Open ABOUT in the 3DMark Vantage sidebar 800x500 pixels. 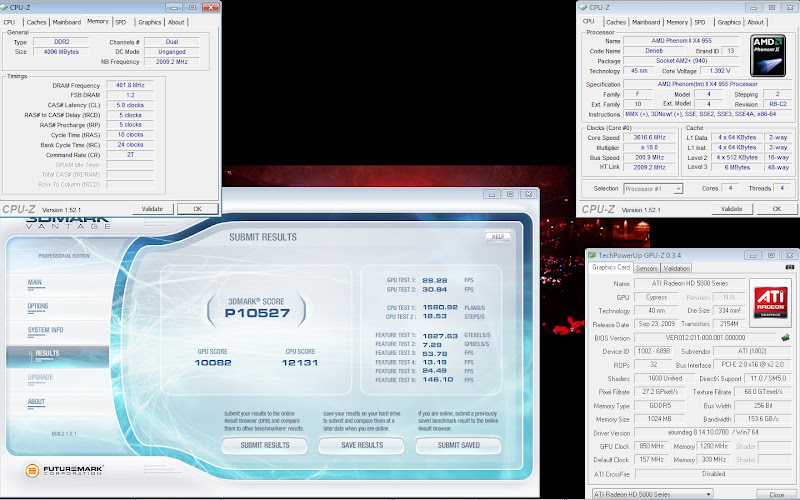[x=36, y=402]
